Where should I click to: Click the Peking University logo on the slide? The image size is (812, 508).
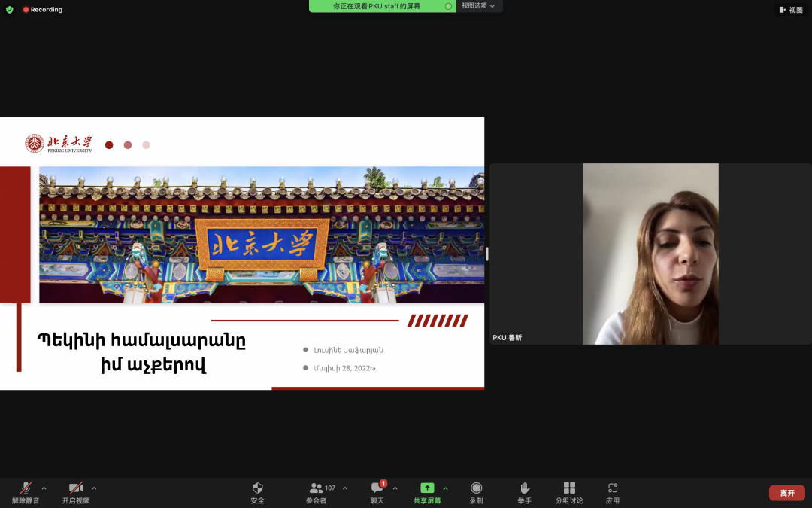59,144
